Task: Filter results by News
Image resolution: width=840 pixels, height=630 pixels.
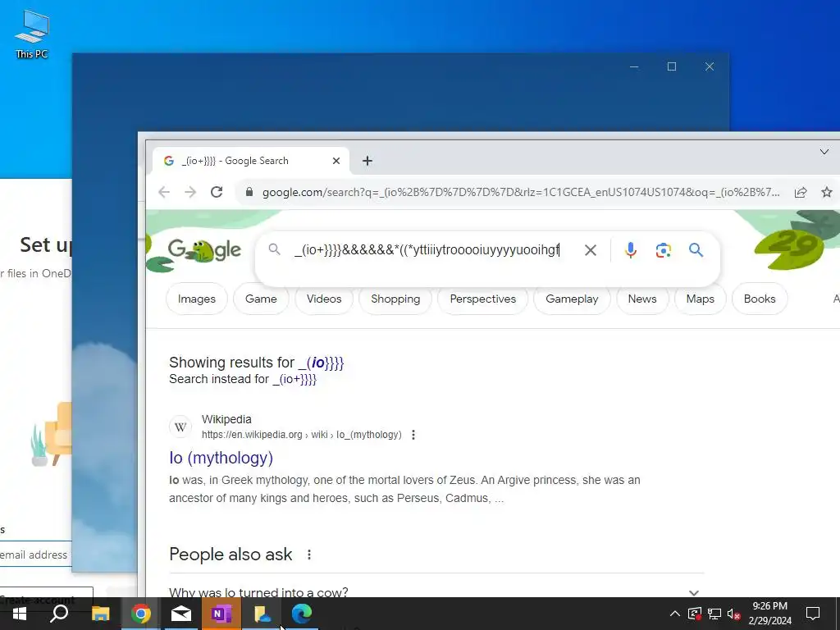Action: (641, 299)
